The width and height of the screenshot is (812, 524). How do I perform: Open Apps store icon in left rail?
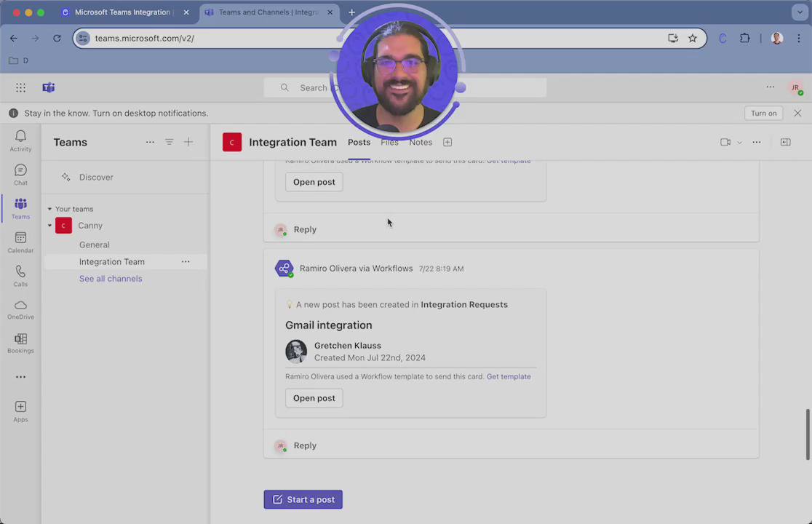click(20, 411)
